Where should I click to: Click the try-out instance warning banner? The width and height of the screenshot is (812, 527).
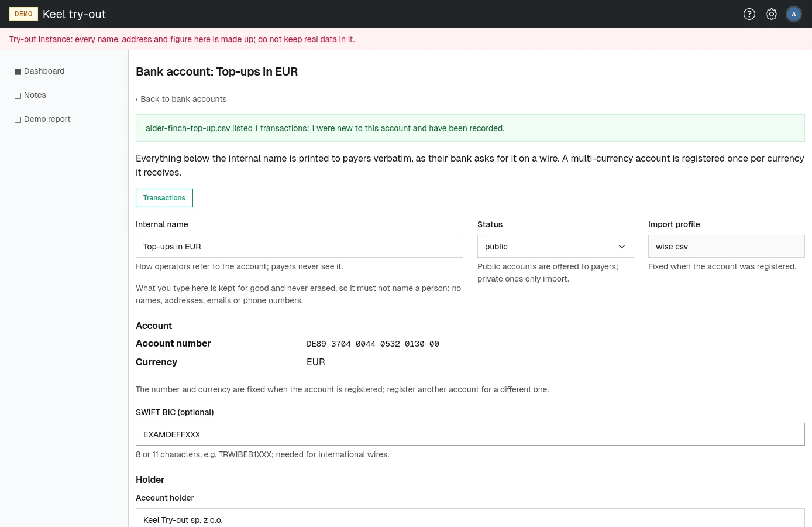[406, 39]
